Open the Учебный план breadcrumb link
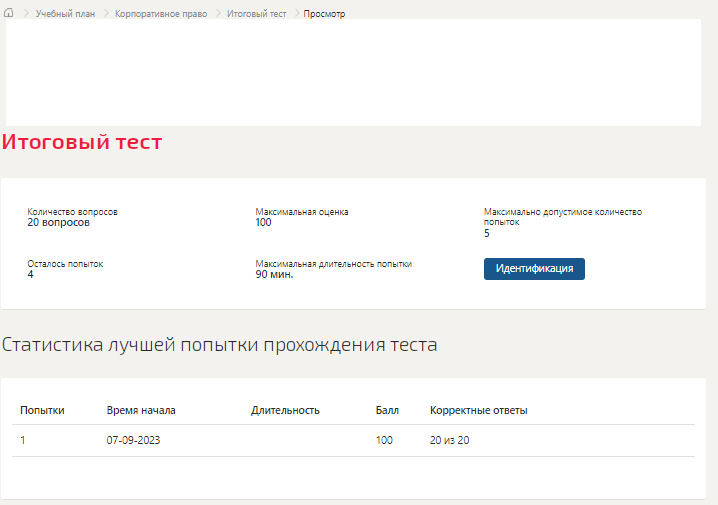This screenshot has width=718, height=505. [x=65, y=14]
